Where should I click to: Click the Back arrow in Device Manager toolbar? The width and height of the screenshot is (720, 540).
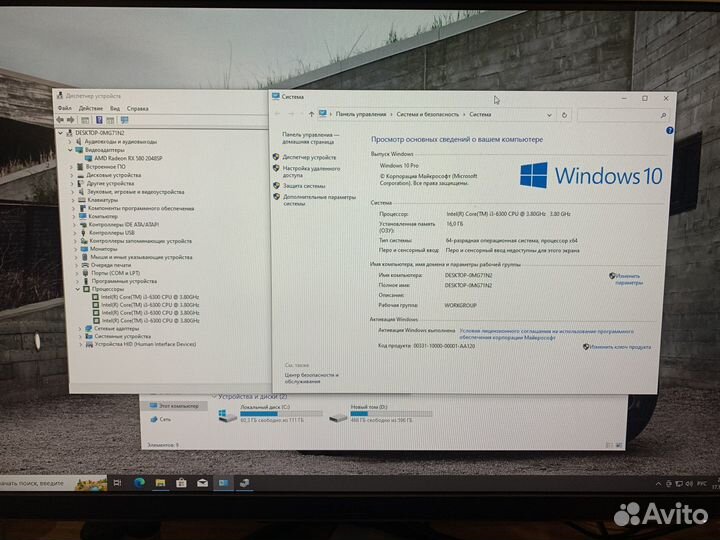coord(60,120)
